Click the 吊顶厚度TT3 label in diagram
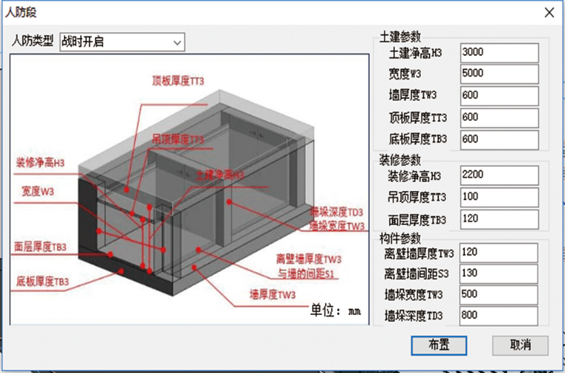 (x=178, y=139)
